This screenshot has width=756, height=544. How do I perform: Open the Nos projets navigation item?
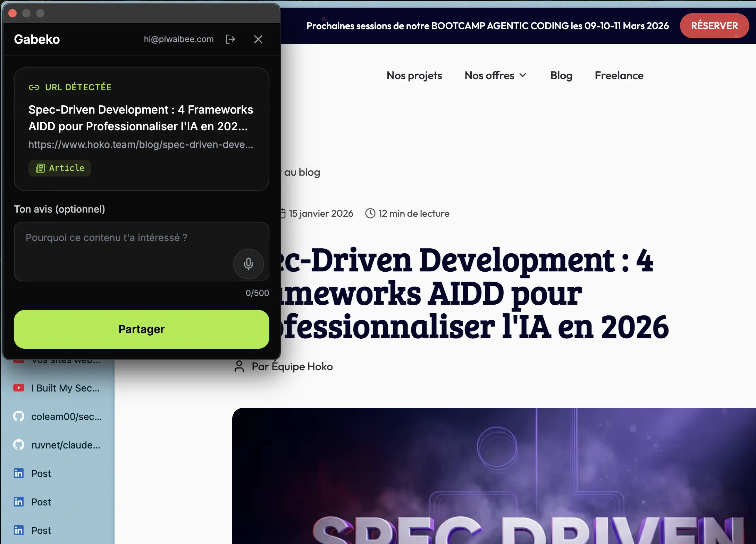(x=414, y=75)
